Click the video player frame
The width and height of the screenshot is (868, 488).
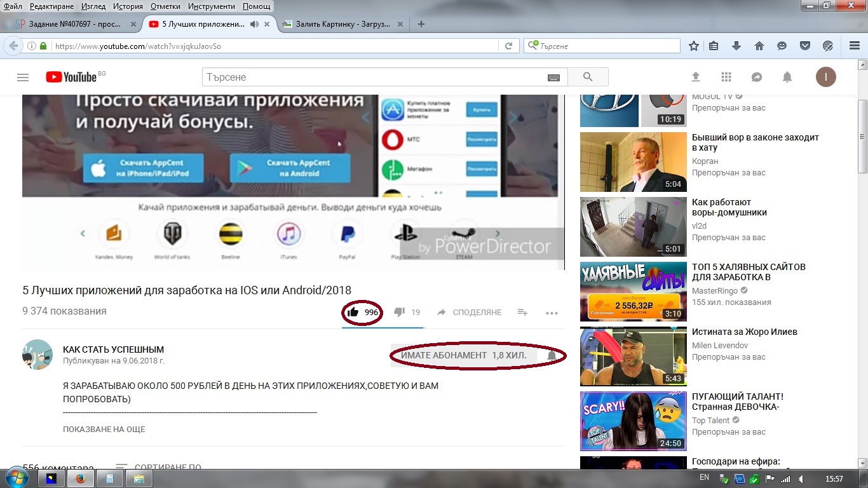(x=293, y=182)
